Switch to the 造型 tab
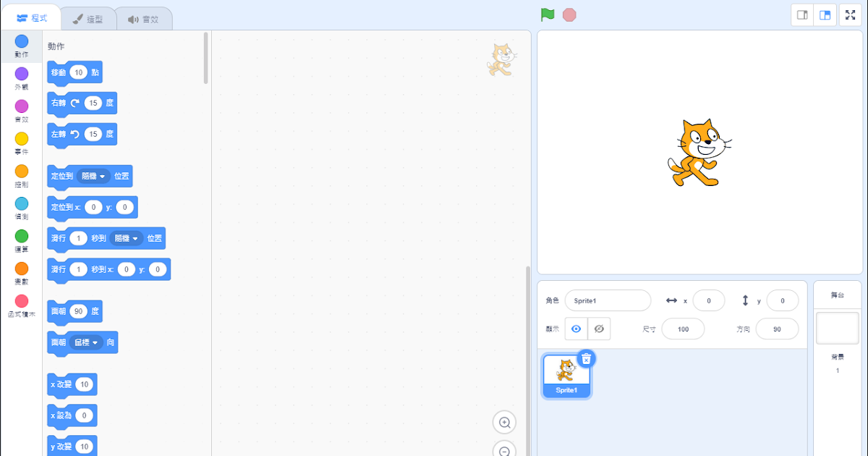 88,19
